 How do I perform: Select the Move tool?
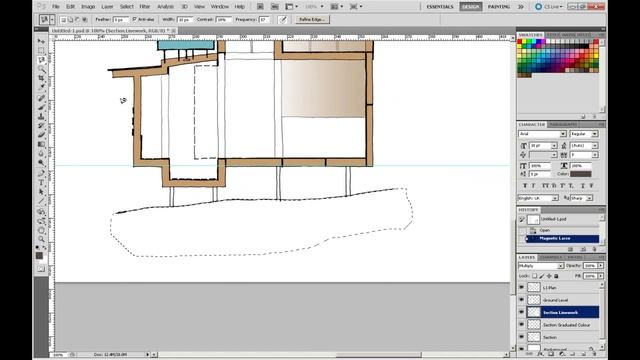pyautogui.click(x=41, y=41)
